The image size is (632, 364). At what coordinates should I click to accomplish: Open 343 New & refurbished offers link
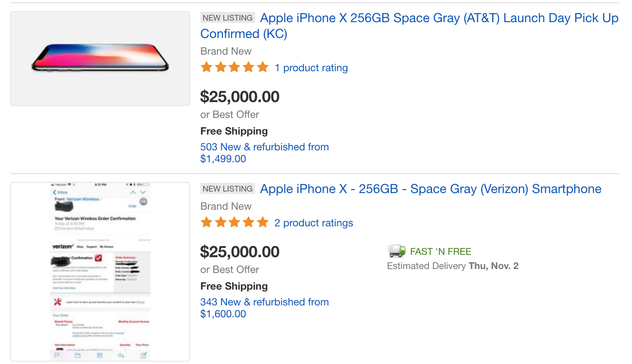[265, 302]
